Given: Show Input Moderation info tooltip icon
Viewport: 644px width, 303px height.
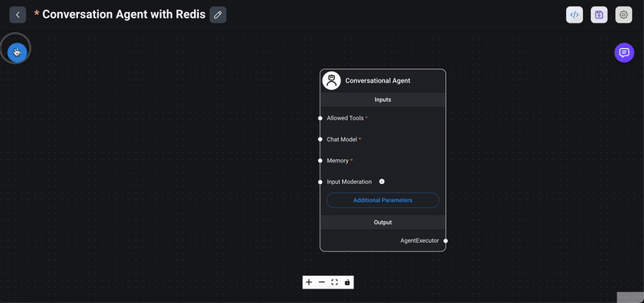Looking at the screenshot, I should pyautogui.click(x=382, y=182).
